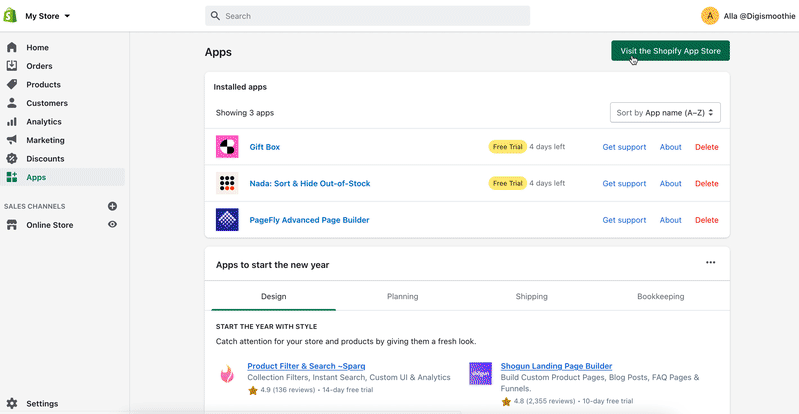
Task: Switch to the Shipping tab
Action: click(531, 296)
